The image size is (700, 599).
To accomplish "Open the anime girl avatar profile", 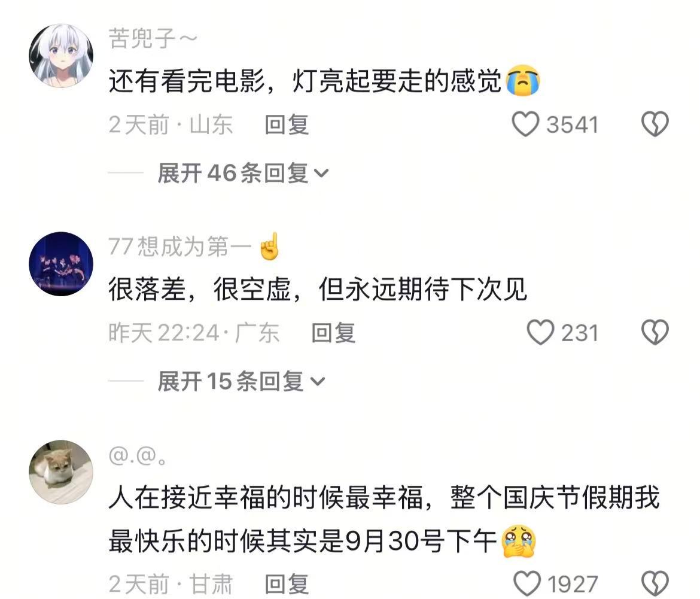I will tap(61, 55).
